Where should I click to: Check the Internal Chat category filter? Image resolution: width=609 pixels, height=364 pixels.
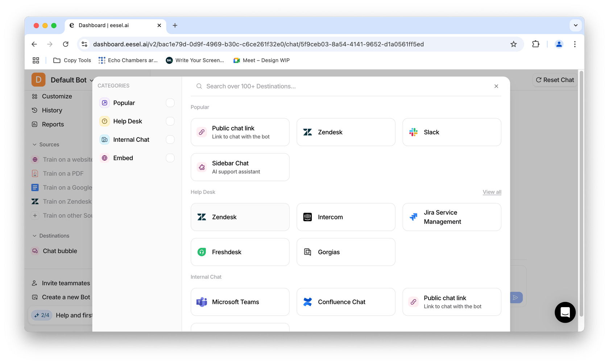point(170,140)
